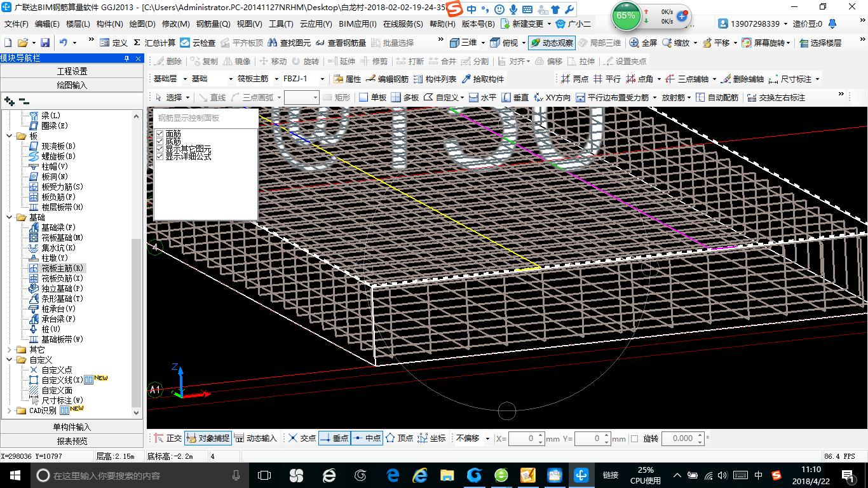This screenshot has width=868, height=488.
Task: Open 构件列表 component list
Action: 435,79
